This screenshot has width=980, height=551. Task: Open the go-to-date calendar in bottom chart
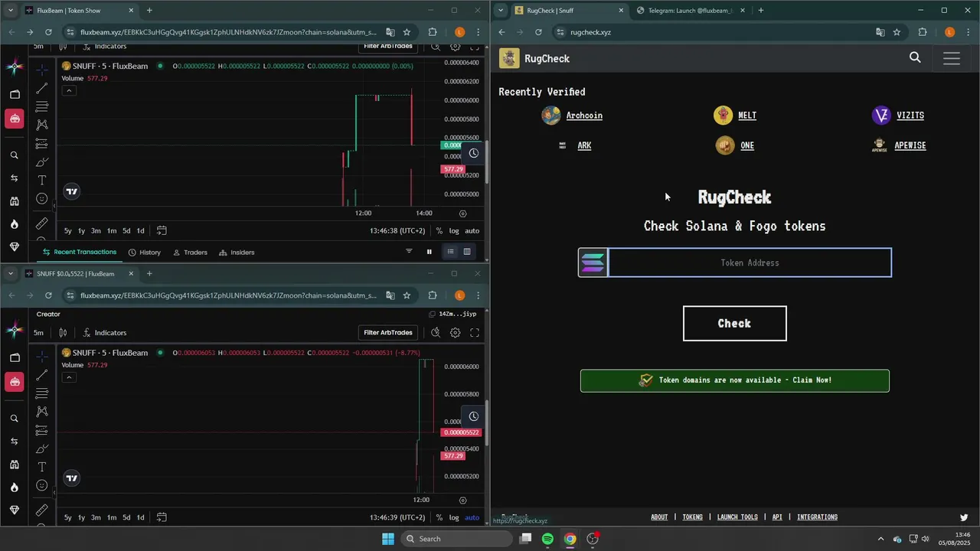point(162,517)
